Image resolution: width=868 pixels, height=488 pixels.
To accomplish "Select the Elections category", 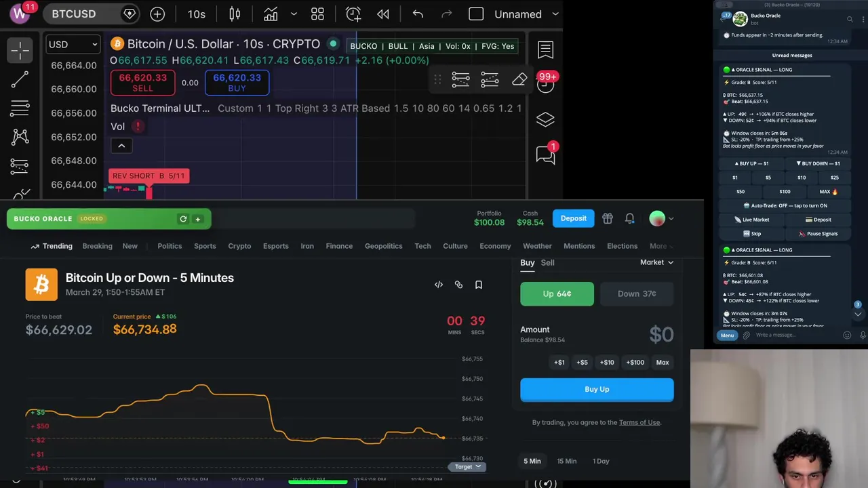I will pyautogui.click(x=623, y=246).
